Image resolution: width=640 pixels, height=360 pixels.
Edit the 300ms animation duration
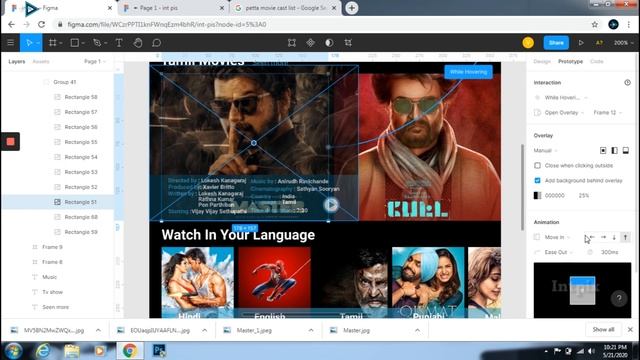pyautogui.click(x=609, y=252)
